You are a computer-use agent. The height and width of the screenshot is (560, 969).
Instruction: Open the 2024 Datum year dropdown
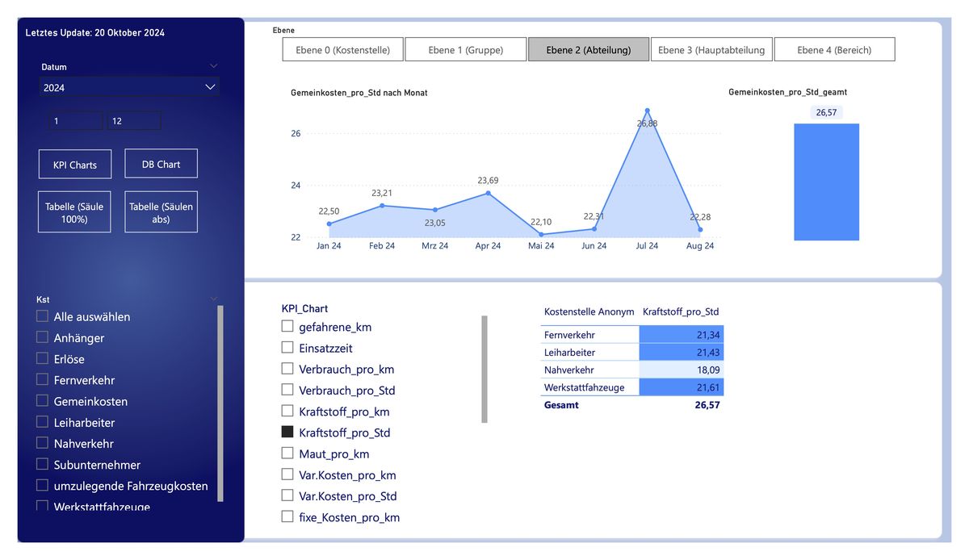[129, 87]
